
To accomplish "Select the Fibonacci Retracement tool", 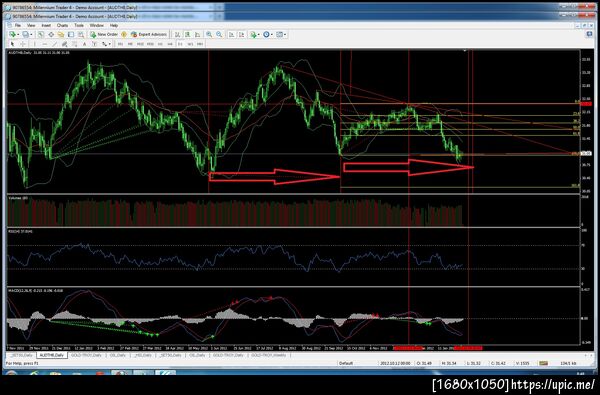I will [74, 44].
